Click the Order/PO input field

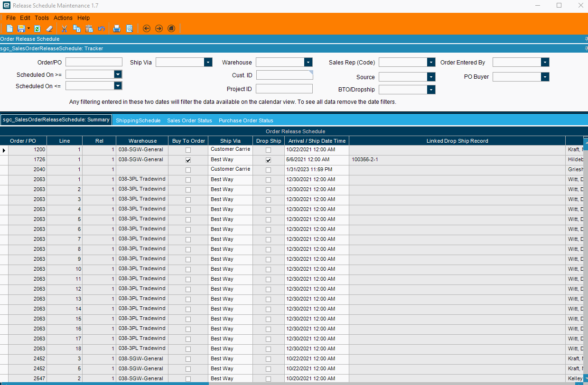pyautogui.click(x=94, y=62)
